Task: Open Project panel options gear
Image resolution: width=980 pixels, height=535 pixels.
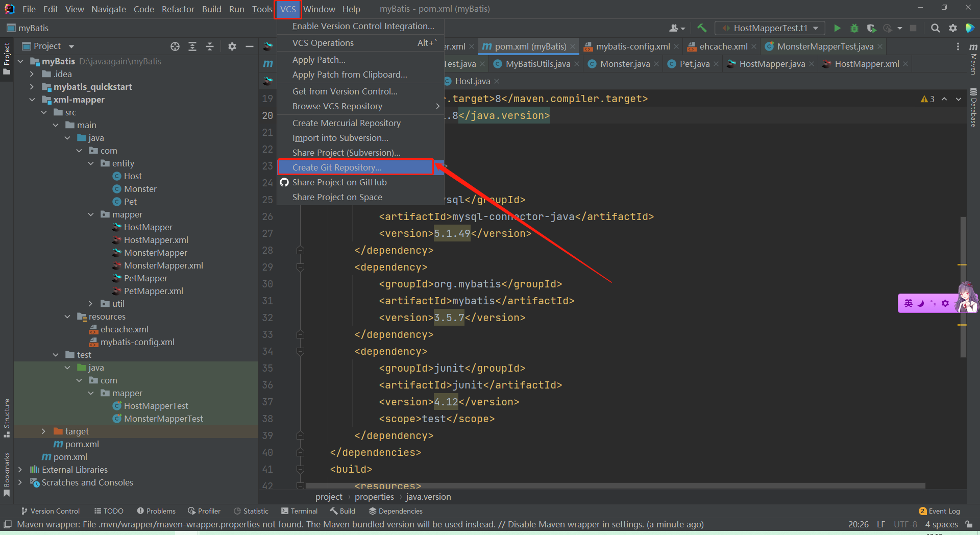Action: pyautogui.click(x=232, y=46)
